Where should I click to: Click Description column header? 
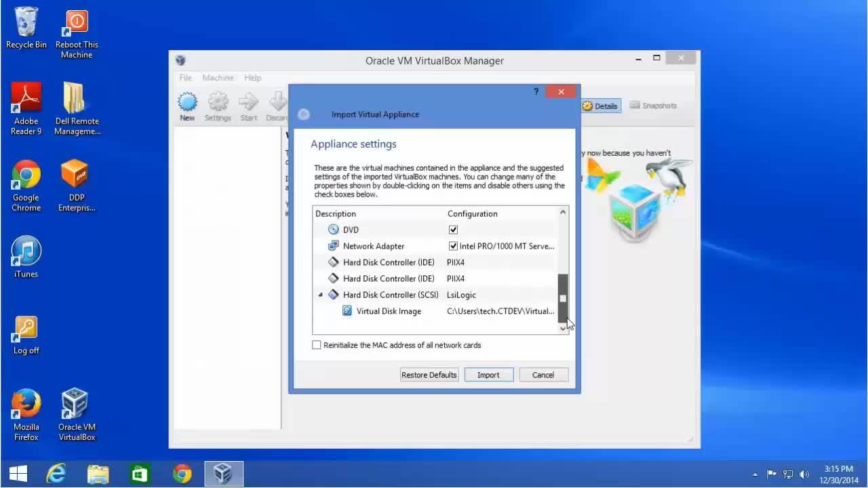[x=336, y=213]
